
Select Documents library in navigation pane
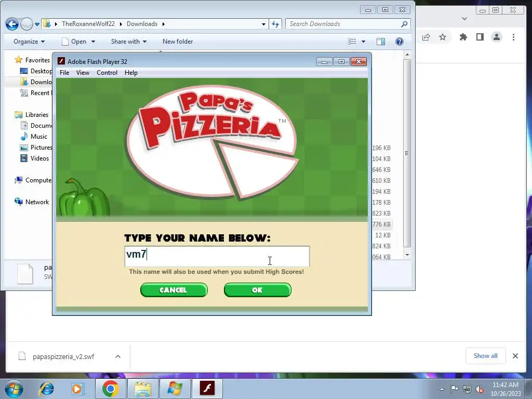tap(37, 126)
